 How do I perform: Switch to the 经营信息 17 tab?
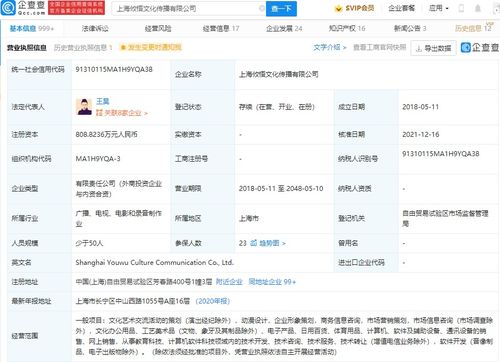click(221, 29)
